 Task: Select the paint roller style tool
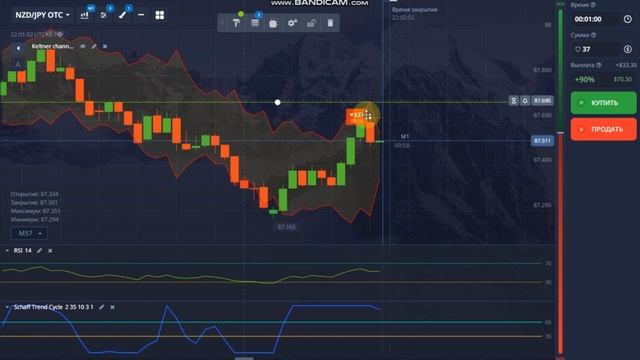[236, 23]
